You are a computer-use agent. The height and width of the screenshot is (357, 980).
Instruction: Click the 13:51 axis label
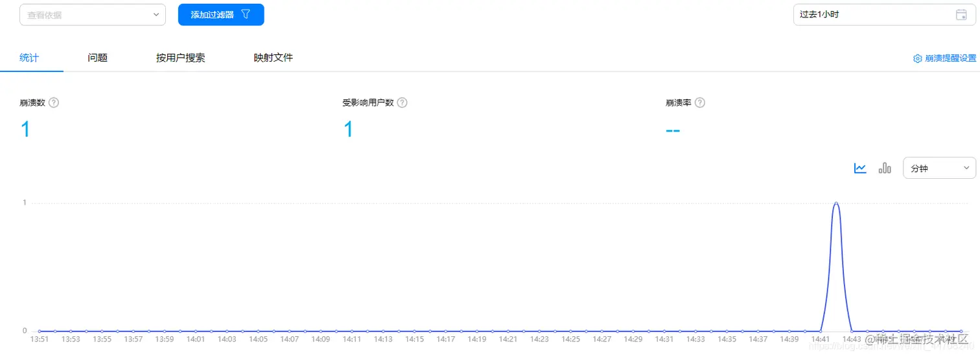click(x=40, y=339)
